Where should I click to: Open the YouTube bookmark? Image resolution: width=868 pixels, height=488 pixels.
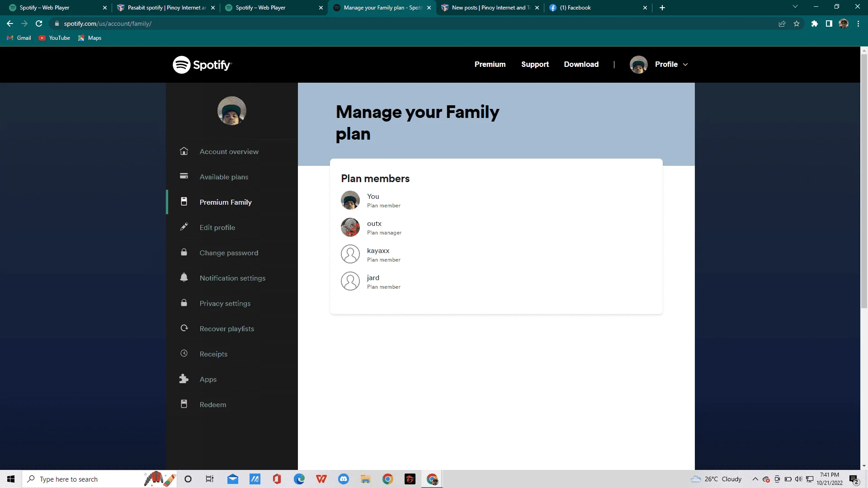click(54, 38)
